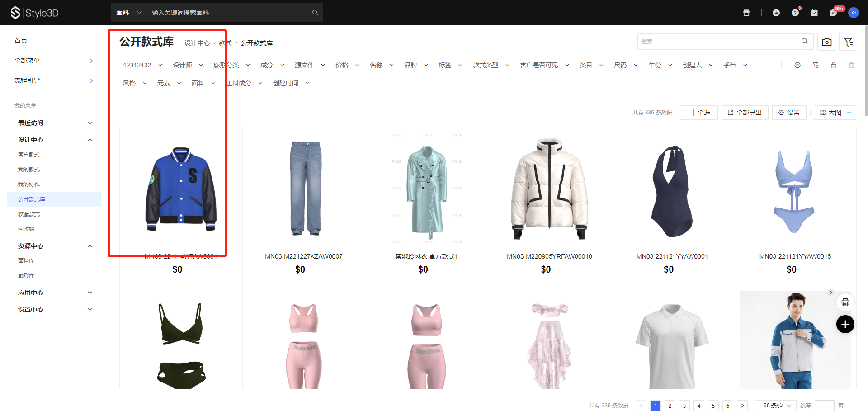868x420 pixels.
Task: Open the store icon in header
Action: [746, 13]
